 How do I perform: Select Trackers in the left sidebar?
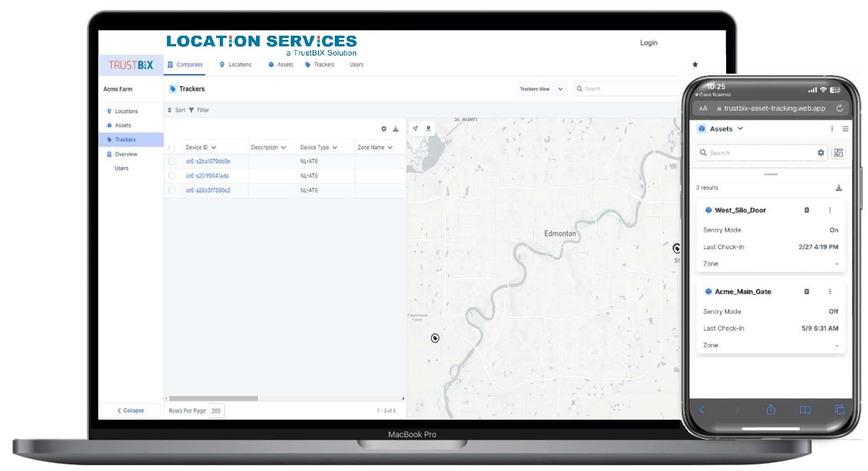(131, 140)
